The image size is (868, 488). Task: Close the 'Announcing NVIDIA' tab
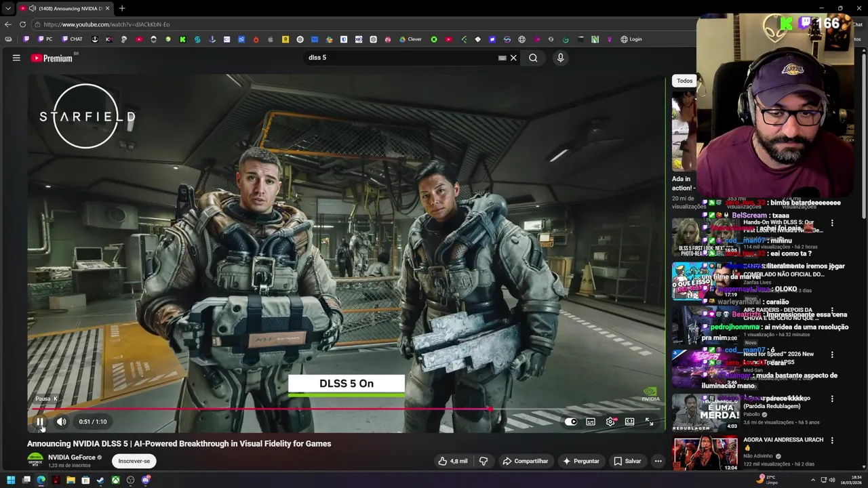(x=107, y=8)
